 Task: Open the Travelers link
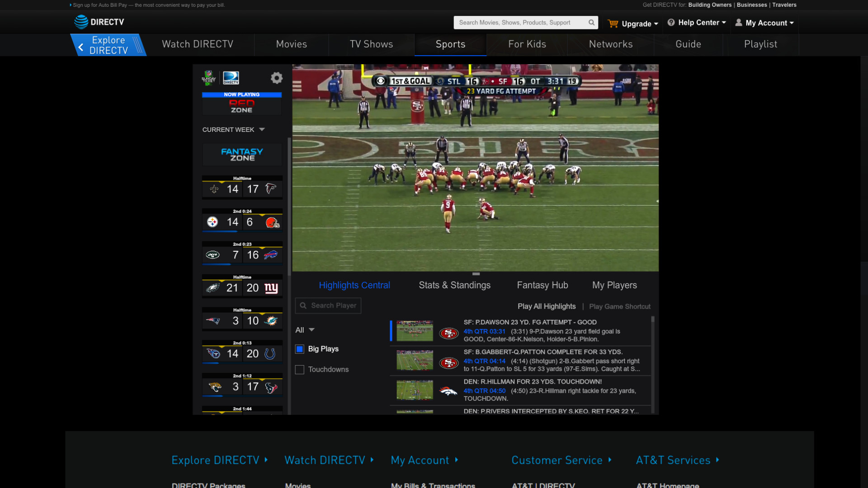tap(784, 5)
